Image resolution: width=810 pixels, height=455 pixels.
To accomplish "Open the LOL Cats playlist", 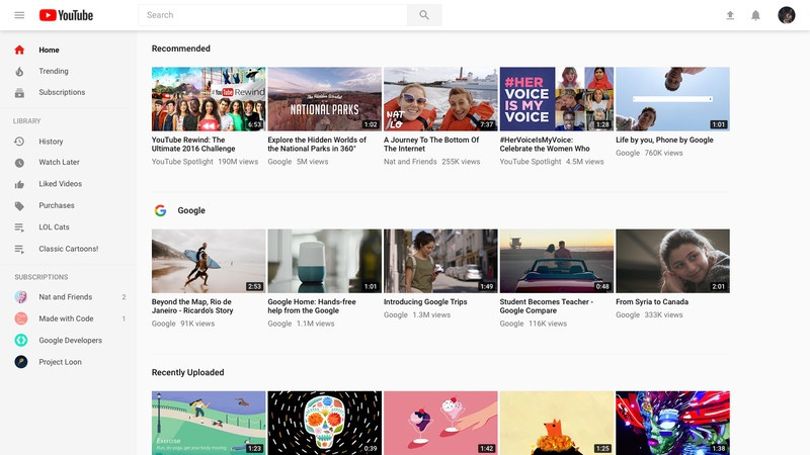I will pos(54,227).
